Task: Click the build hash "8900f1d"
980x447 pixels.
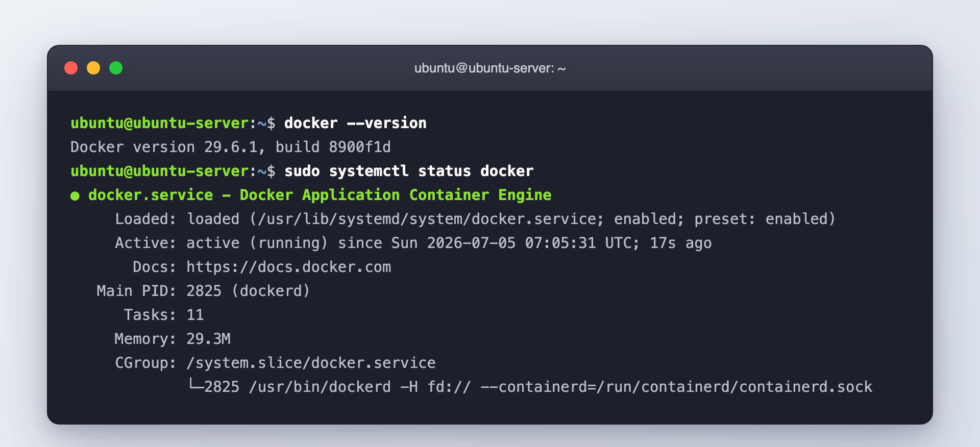Action: 360,147
